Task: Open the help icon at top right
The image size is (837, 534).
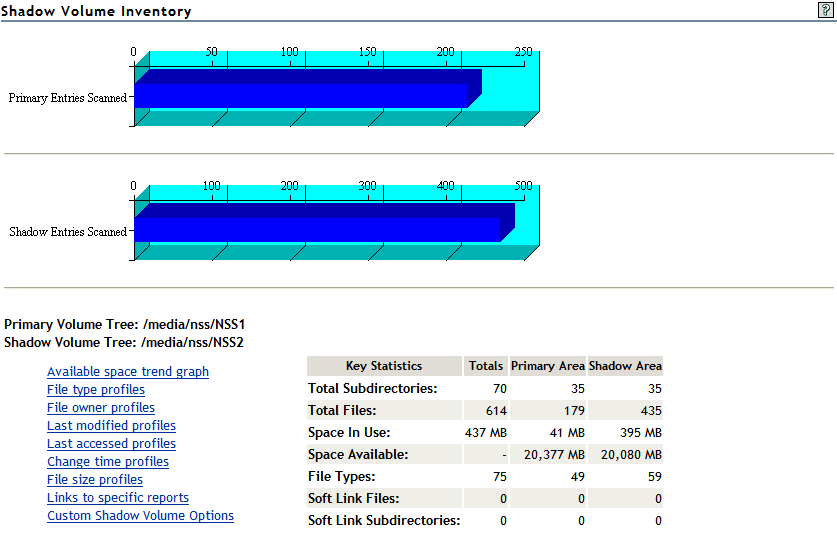Action: pyautogui.click(x=825, y=10)
